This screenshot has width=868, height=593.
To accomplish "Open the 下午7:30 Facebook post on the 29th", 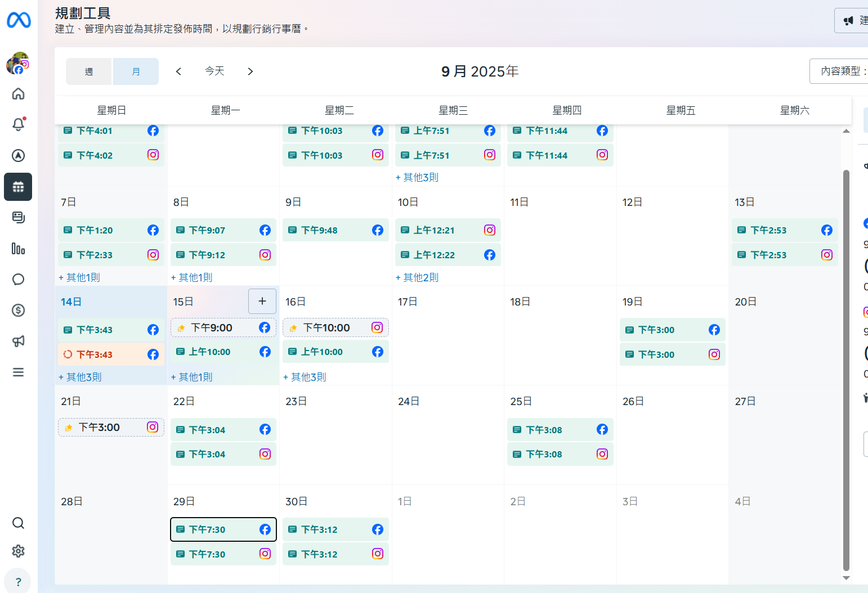I will click(223, 529).
